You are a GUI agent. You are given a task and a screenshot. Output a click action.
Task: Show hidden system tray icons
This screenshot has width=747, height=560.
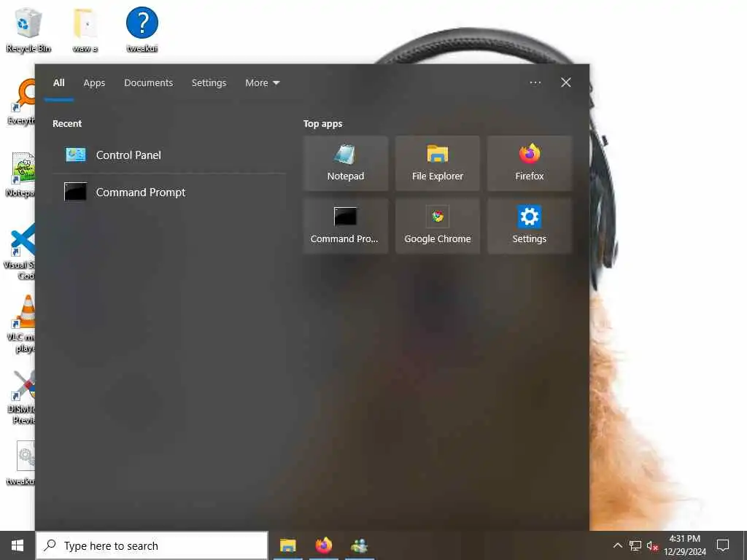(x=617, y=545)
